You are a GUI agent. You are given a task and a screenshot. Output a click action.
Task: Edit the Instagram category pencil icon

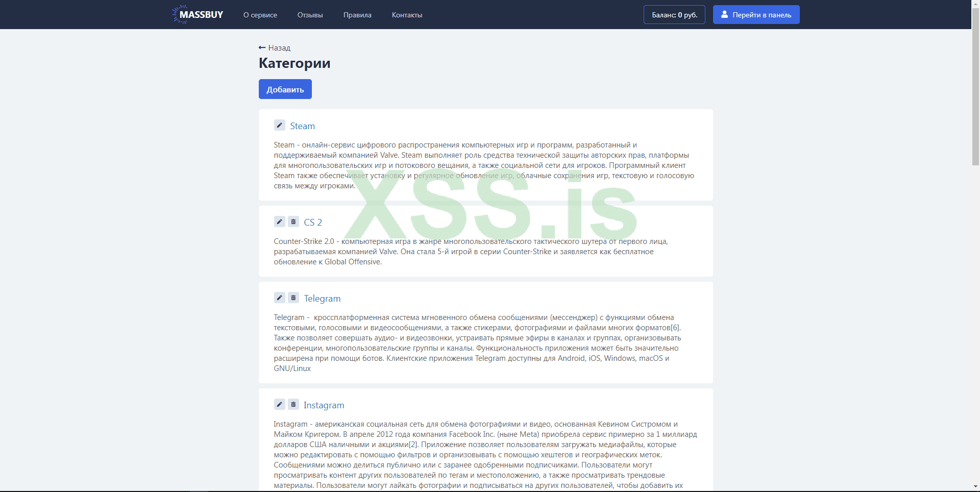tap(280, 404)
